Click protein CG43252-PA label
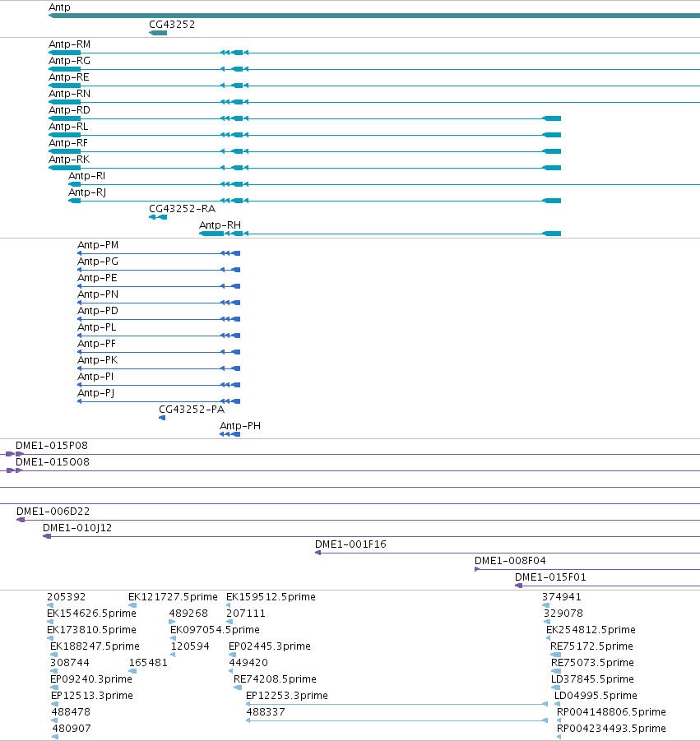 (192, 410)
